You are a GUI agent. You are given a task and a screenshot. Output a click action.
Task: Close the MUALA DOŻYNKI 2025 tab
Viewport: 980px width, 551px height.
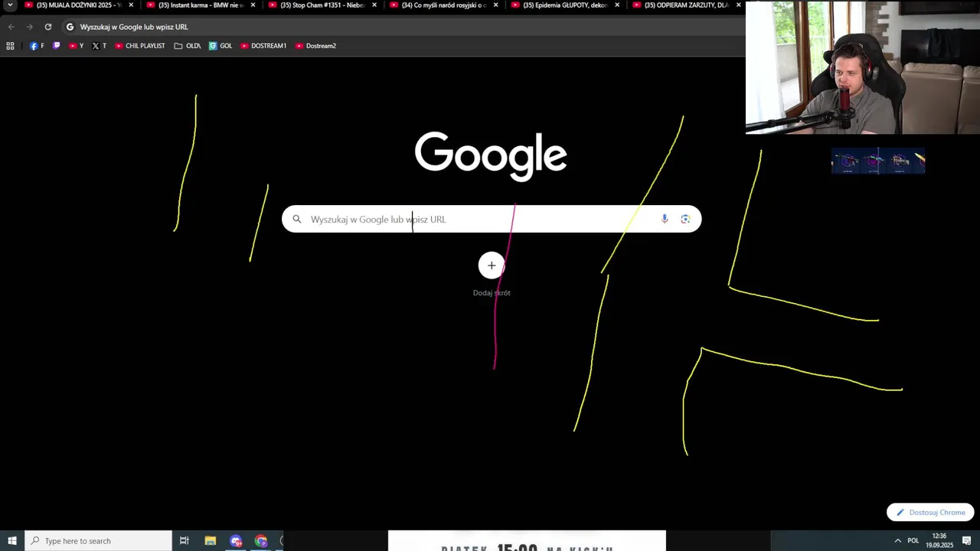pos(131,5)
